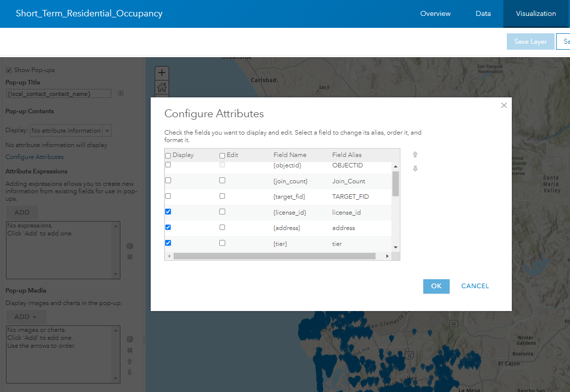Open the attribute expression settings gear
The image size is (570, 392).
[129, 245]
